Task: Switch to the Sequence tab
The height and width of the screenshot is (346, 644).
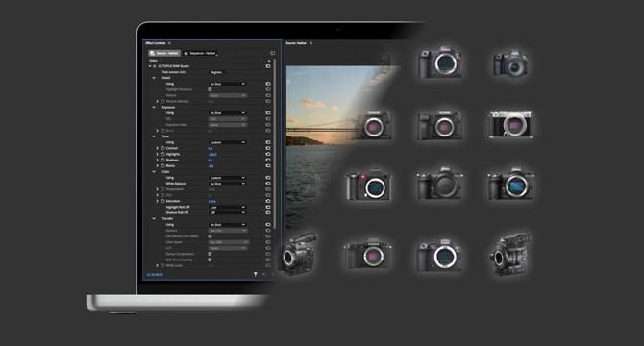Action: click(200, 53)
